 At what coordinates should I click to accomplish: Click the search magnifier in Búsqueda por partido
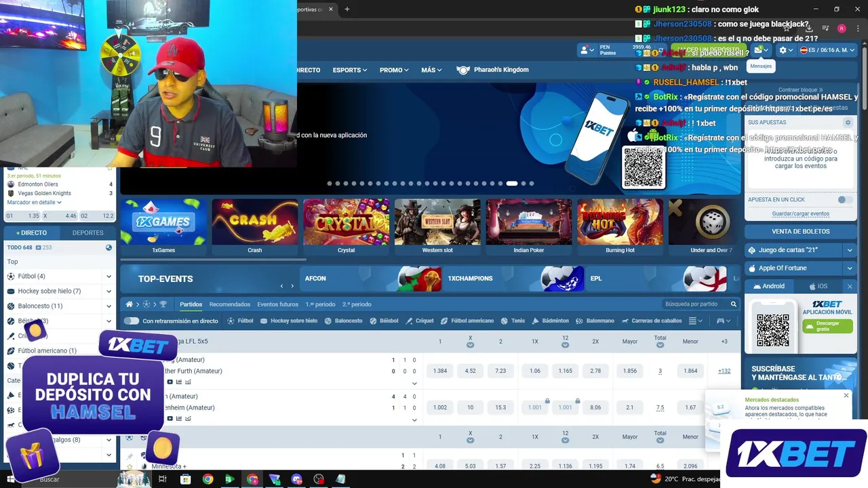click(733, 304)
